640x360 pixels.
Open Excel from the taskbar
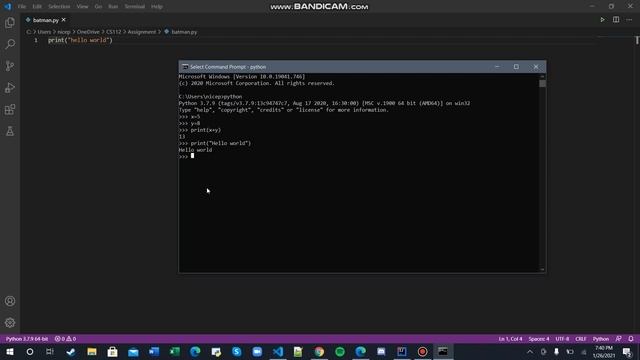coord(175,351)
